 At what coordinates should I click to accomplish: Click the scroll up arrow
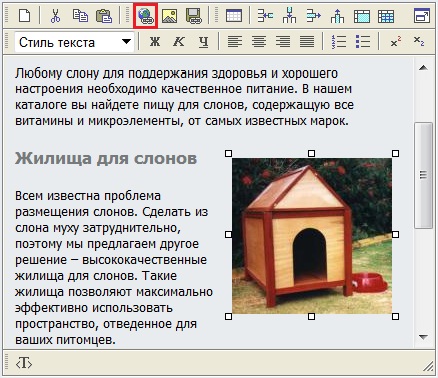pos(423,68)
